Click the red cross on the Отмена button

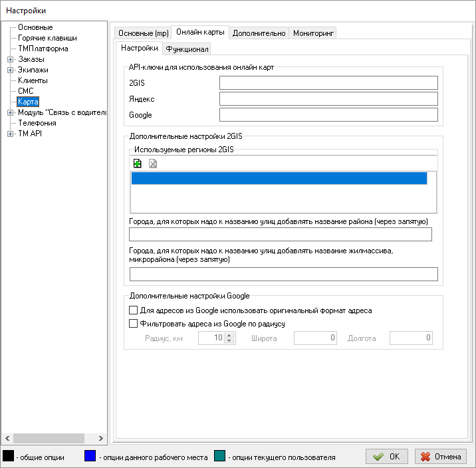coord(426,457)
